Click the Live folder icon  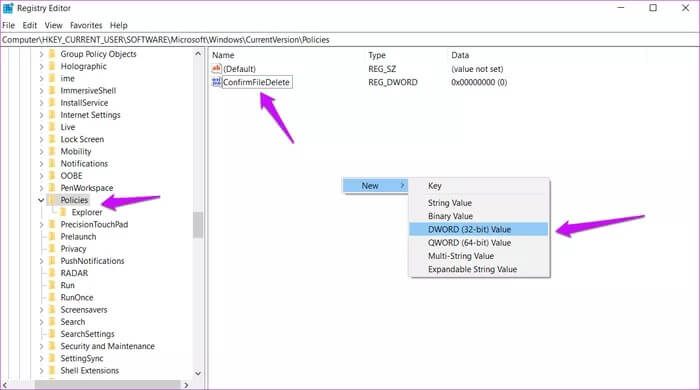click(52, 127)
